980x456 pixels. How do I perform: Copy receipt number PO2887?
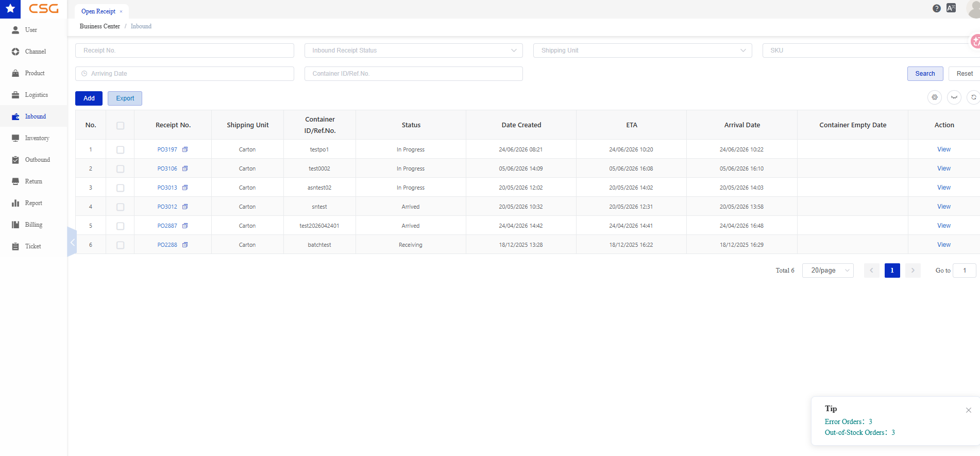pyautogui.click(x=185, y=226)
